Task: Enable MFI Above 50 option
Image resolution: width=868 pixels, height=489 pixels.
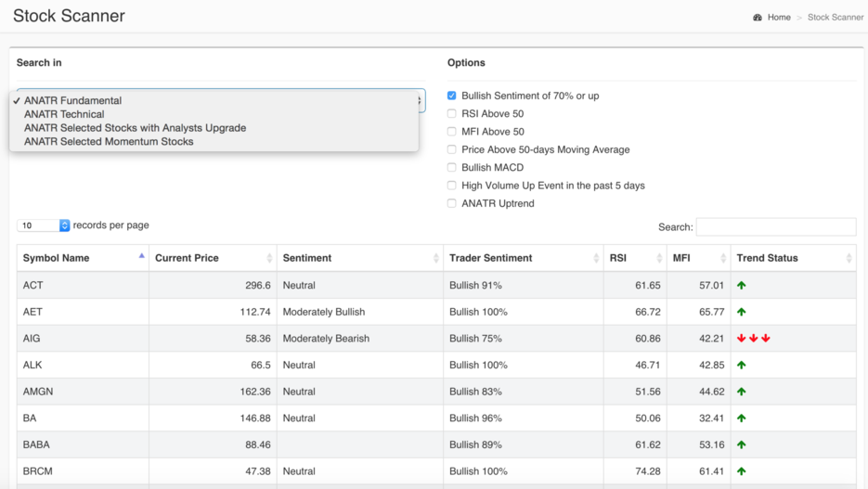Action: tap(452, 132)
